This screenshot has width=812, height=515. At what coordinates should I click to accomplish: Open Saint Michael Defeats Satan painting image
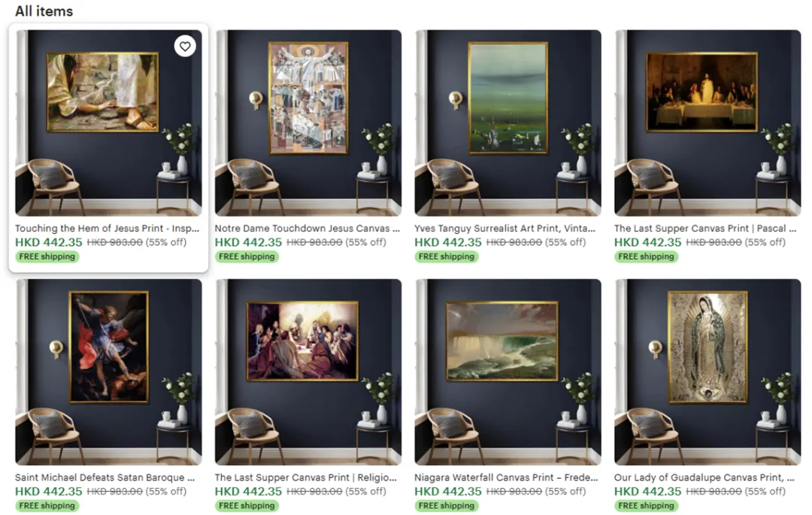108,372
